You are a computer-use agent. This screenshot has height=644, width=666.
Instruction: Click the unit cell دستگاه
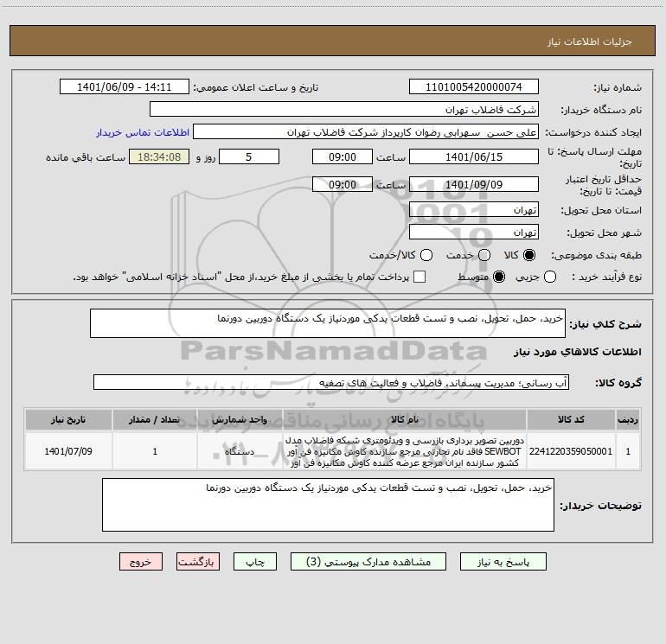tap(240, 451)
